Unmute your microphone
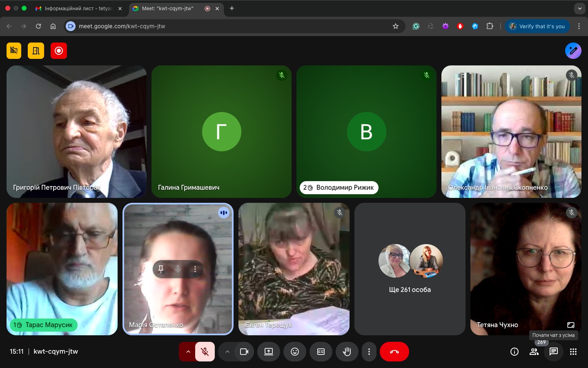 205,352
